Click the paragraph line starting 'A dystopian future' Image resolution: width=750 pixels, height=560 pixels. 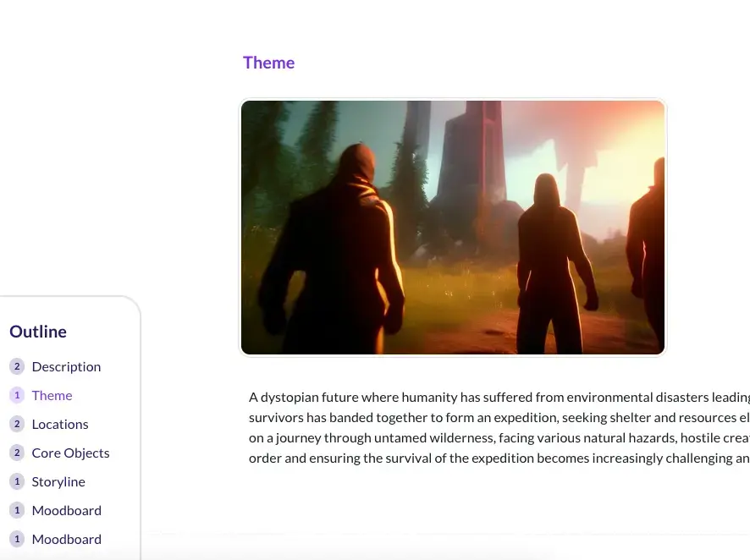pyautogui.click(x=499, y=398)
